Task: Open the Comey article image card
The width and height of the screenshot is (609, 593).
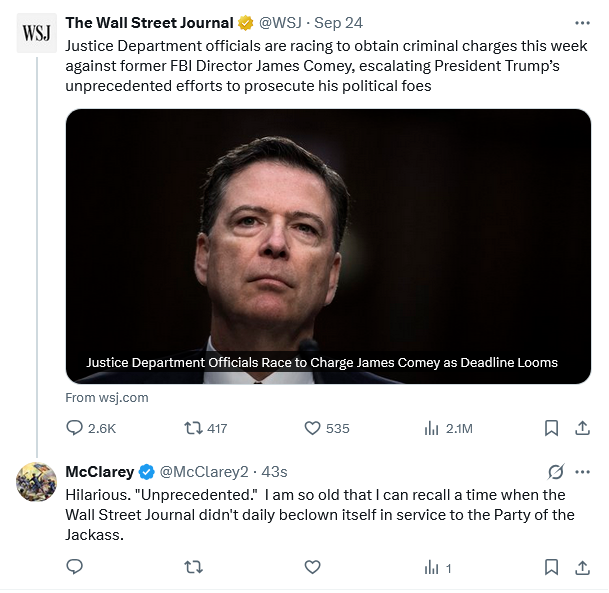Action: (328, 245)
